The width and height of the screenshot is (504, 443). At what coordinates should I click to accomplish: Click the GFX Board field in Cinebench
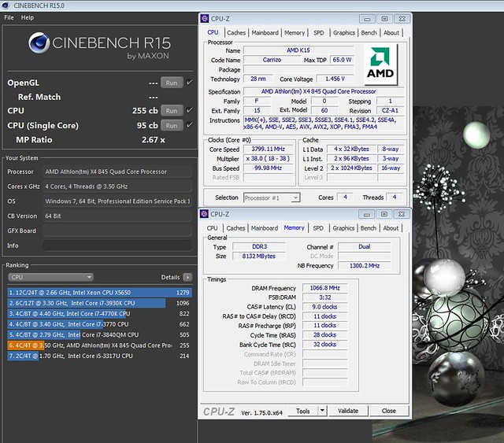click(x=117, y=231)
